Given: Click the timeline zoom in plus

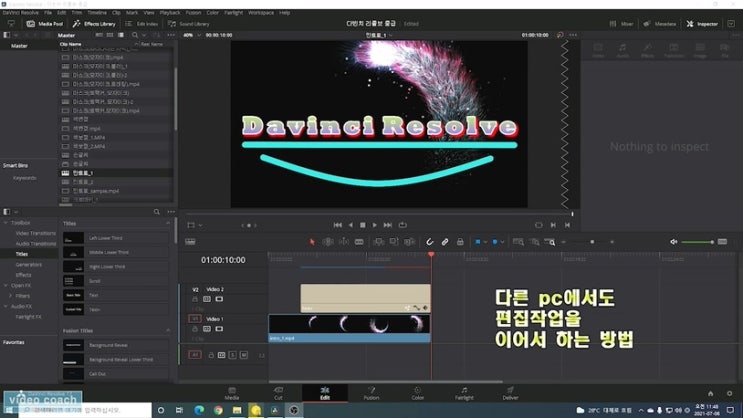Looking at the screenshot, I should coord(612,242).
